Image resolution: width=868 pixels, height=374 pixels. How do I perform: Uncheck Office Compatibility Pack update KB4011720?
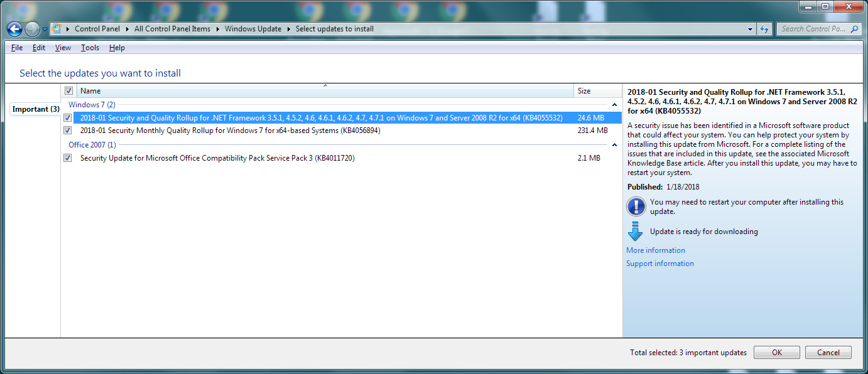(x=68, y=158)
